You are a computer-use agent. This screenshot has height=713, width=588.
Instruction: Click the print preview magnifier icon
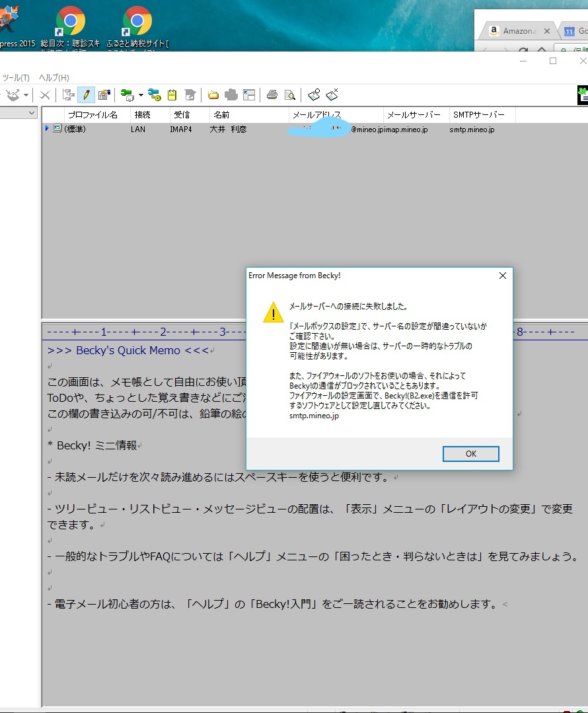[289, 95]
